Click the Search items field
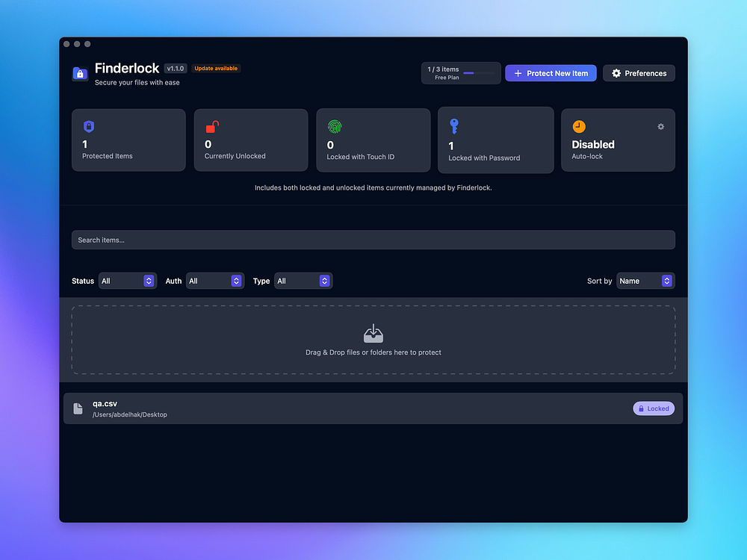The width and height of the screenshot is (747, 560). (x=373, y=240)
